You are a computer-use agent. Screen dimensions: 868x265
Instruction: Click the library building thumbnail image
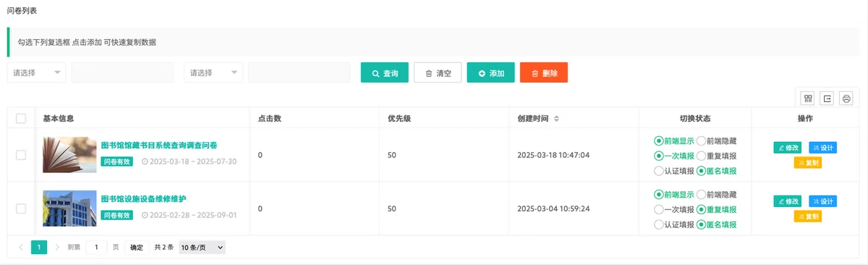(x=69, y=209)
